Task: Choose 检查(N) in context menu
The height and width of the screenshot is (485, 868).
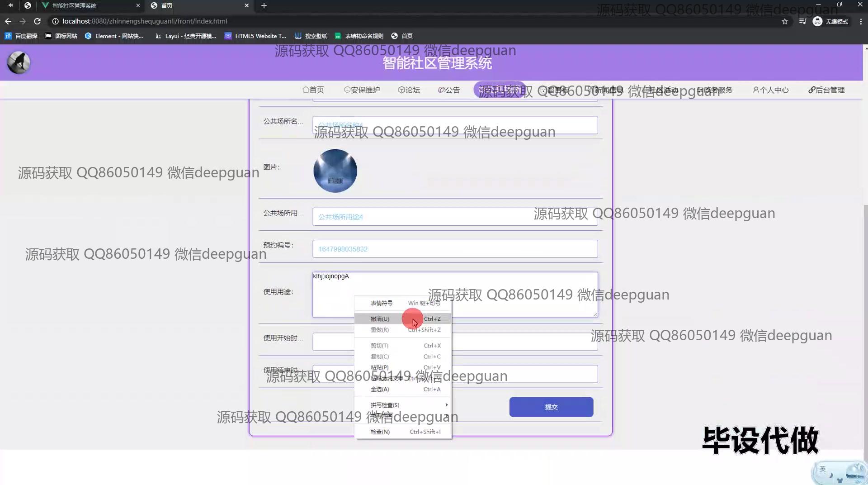Action: tap(403, 432)
